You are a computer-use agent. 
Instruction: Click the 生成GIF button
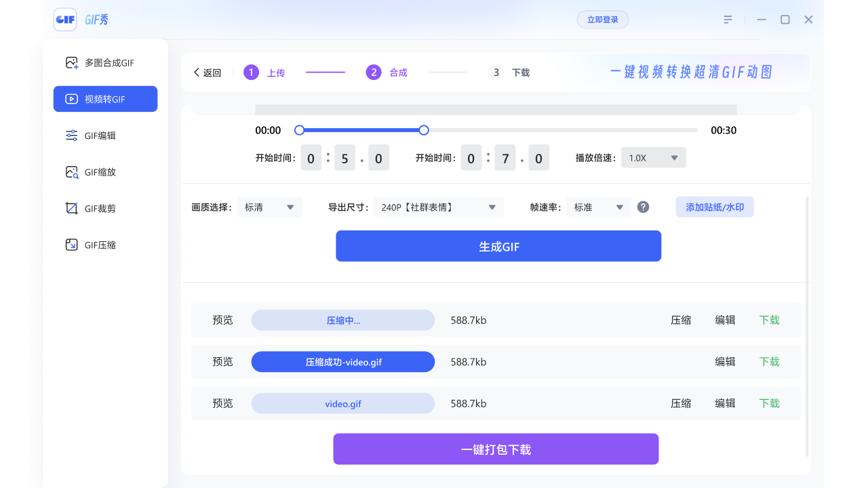(498, 246)
